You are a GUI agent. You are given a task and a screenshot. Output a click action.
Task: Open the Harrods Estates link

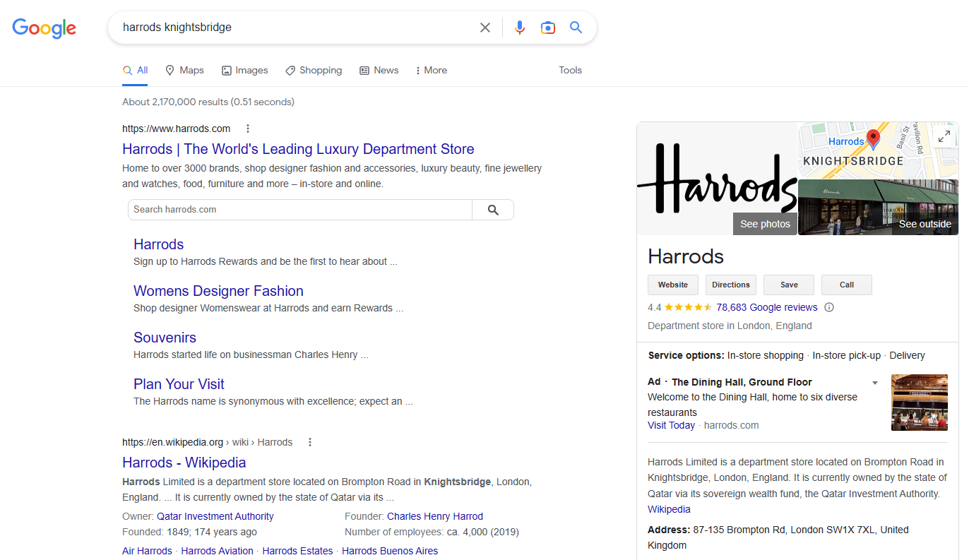pyautogui.click(x=297, y=551)
